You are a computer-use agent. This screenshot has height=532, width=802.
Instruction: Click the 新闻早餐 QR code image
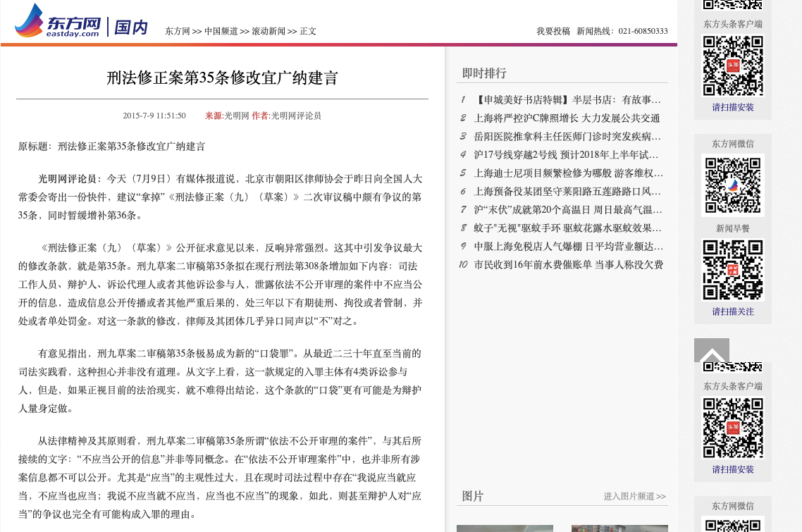(732, 270)
